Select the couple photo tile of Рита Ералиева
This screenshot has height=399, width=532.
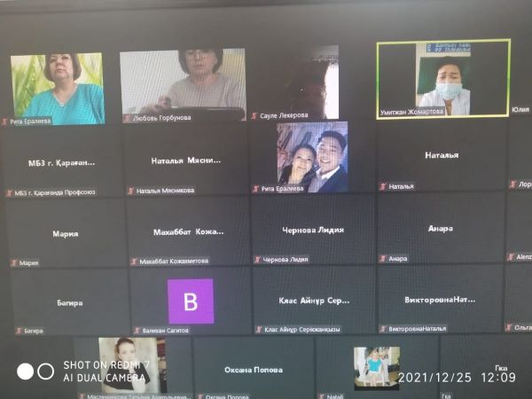click(x=311, y=156)
